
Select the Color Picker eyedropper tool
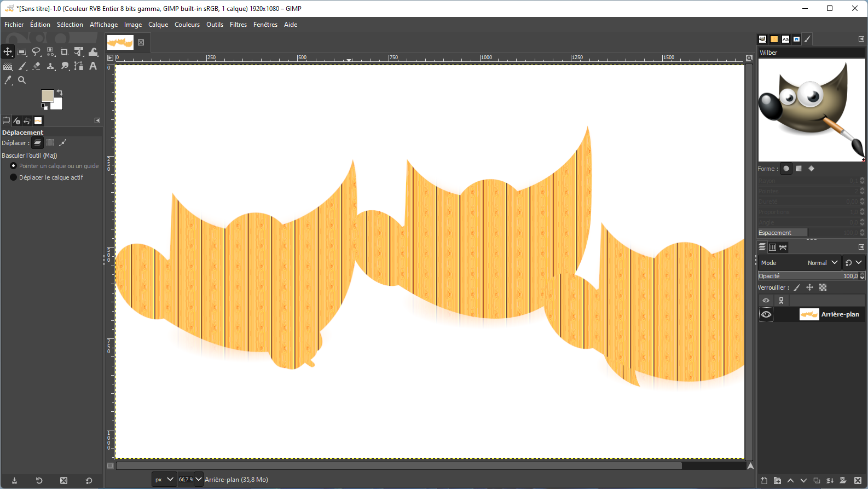tap(8, 80)
